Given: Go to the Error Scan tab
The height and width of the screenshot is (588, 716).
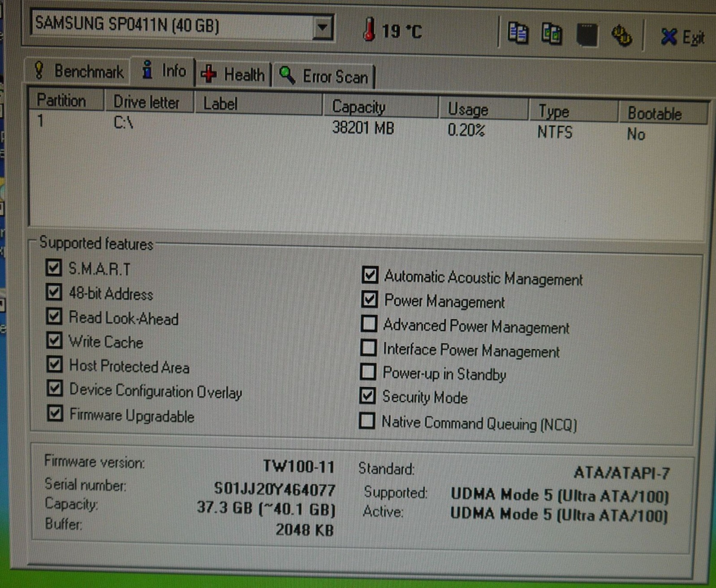Looking at the screenshot, I should pyautogui.click(x=323, y=76).
